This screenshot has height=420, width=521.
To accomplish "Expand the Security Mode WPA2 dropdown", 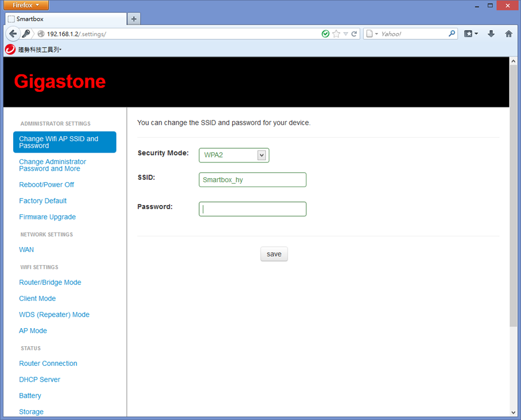I will point(234,155).
